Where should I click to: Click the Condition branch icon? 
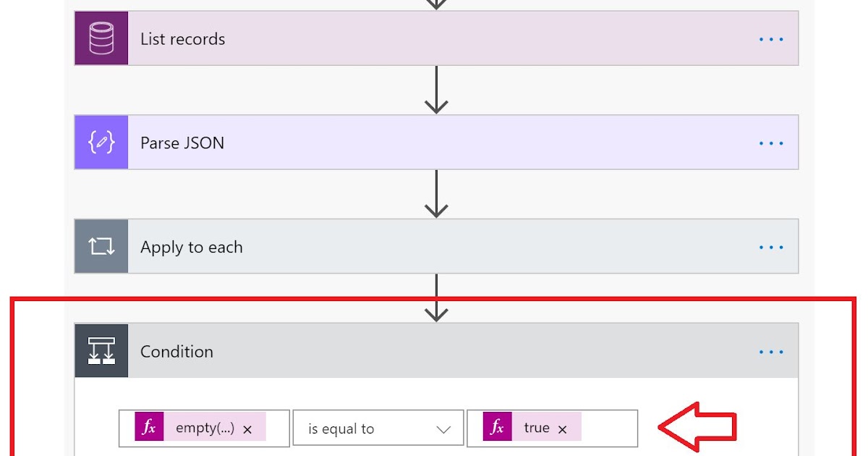click(x=101, y=350)
